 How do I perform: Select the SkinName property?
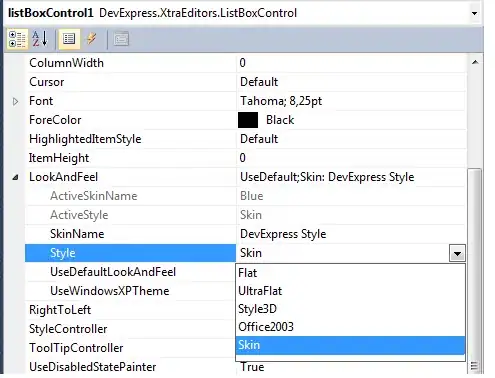77,234
